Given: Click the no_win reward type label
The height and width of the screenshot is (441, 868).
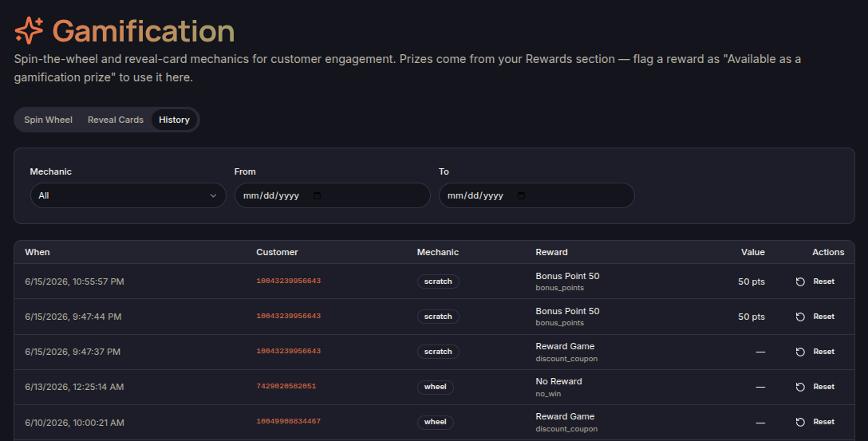Looking at the screenshot, I should (548, 394).
